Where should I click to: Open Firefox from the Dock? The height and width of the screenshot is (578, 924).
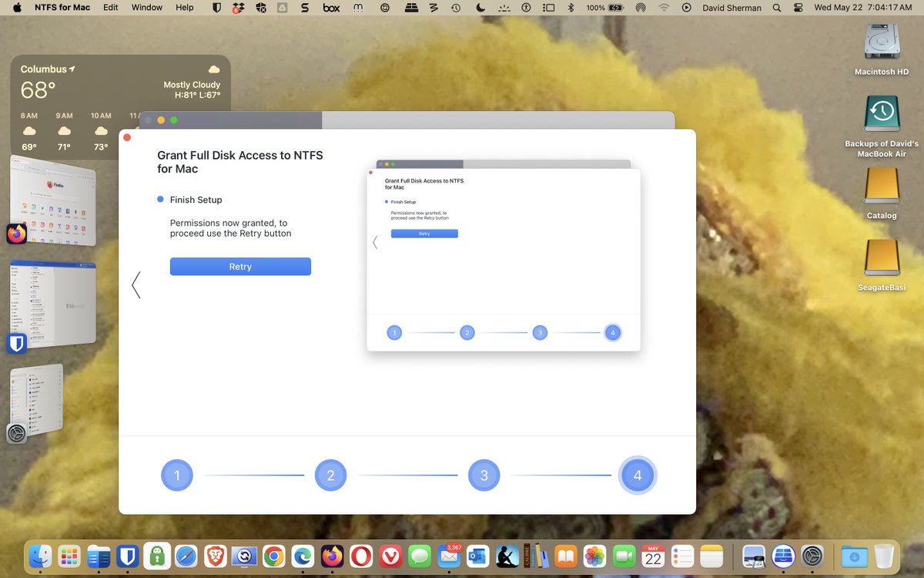tap(332, 556)
